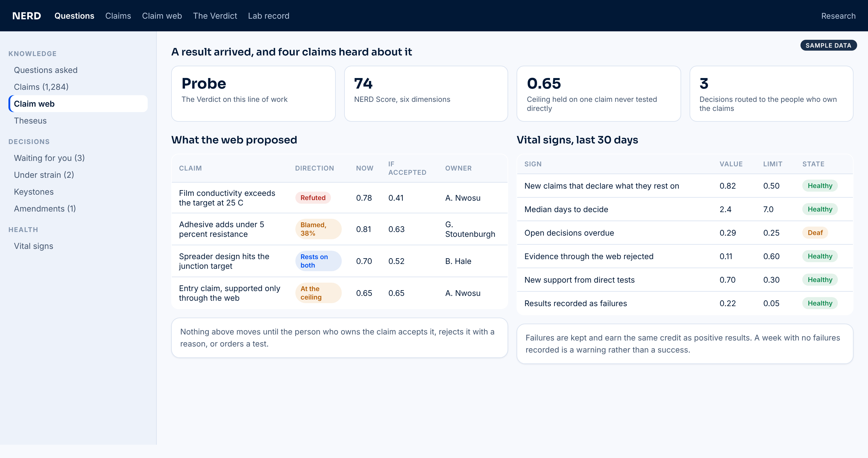Click the IF ACCEPTED column header
This screenshot has height=458, width=868.
coord(407,168)
